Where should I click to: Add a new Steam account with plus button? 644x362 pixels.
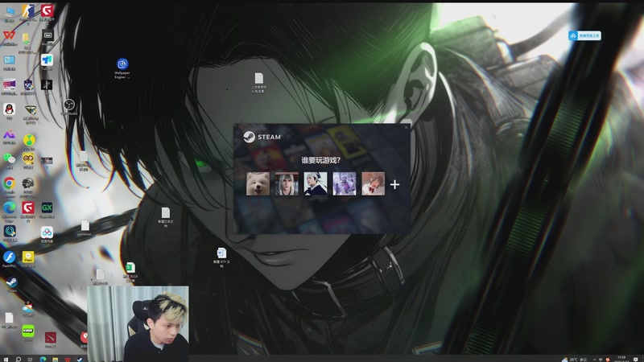coord(394,184)
